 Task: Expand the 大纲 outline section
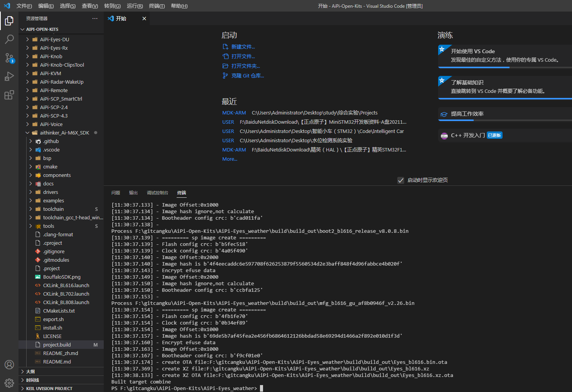[x=22, y=372]
